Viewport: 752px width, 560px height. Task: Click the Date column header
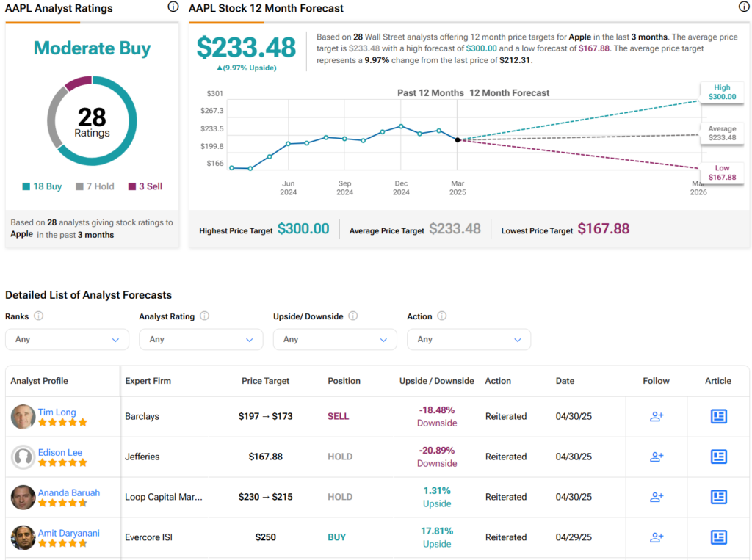[x=565, y=381]
